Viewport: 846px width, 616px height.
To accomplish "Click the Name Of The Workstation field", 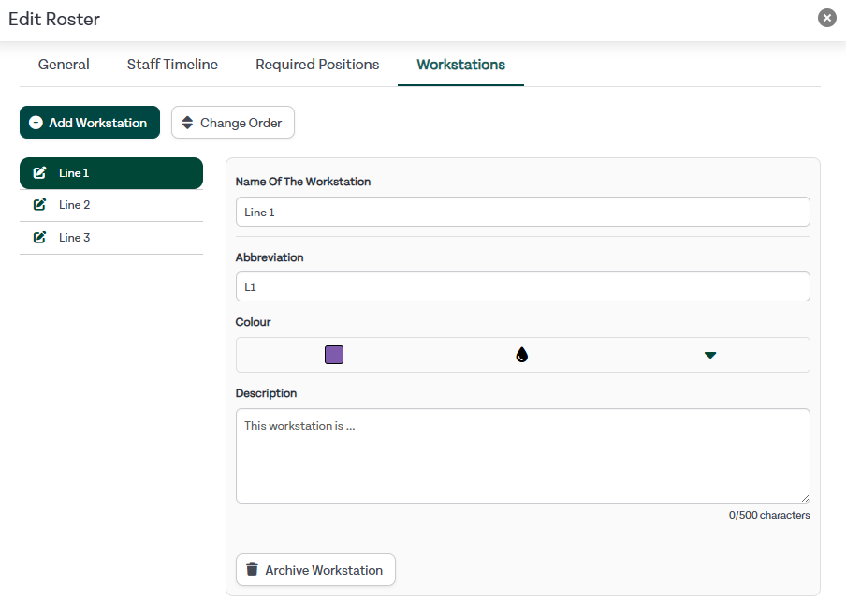I will pos(522,212).
